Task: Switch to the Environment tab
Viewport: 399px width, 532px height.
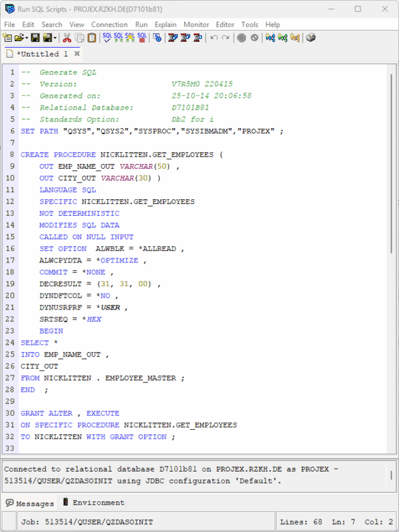Action: pos(94,503)
